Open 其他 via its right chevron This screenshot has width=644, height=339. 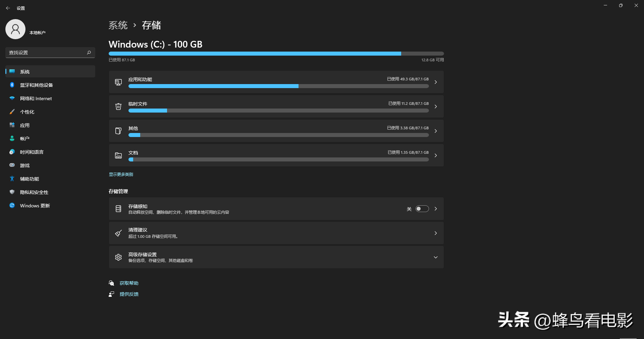(436, 131)
